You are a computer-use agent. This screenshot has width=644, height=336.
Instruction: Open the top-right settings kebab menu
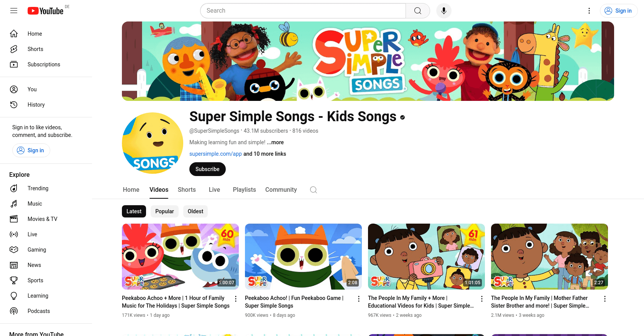[589, 11]
